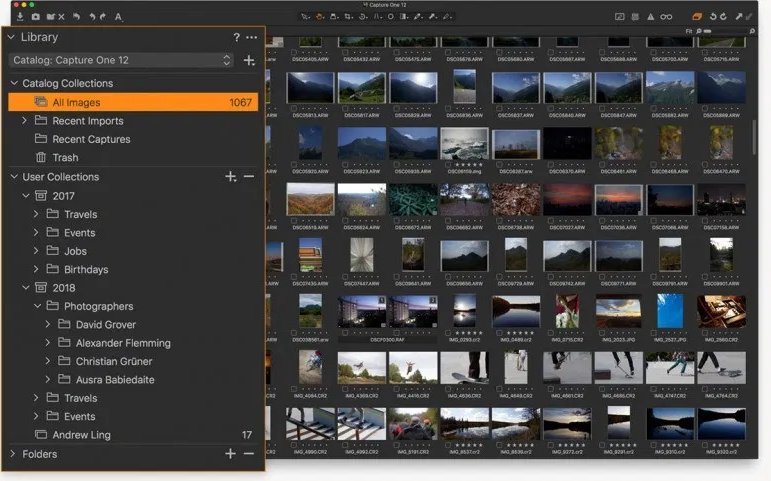The image size is (771, 481).
Task: Click the Rotate Left icon
Action: click(x=712, y=17)
